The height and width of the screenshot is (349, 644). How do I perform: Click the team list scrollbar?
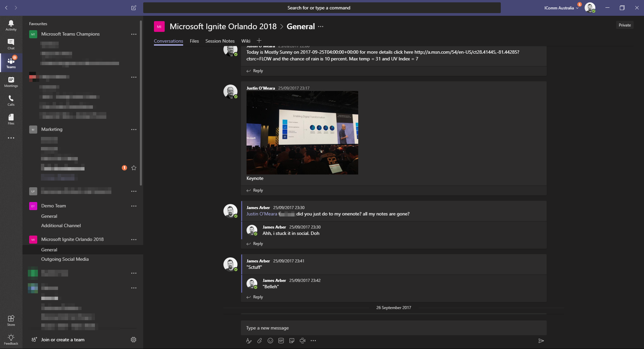141,103
